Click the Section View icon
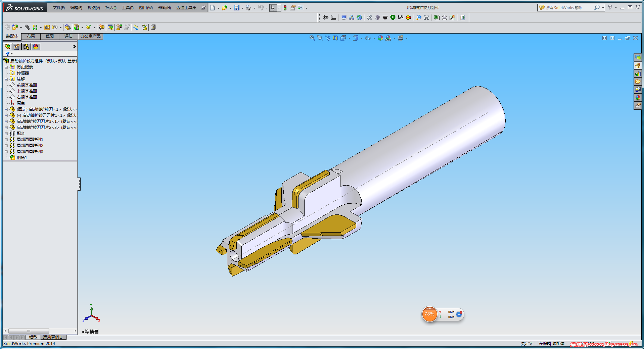 (335, 38)
